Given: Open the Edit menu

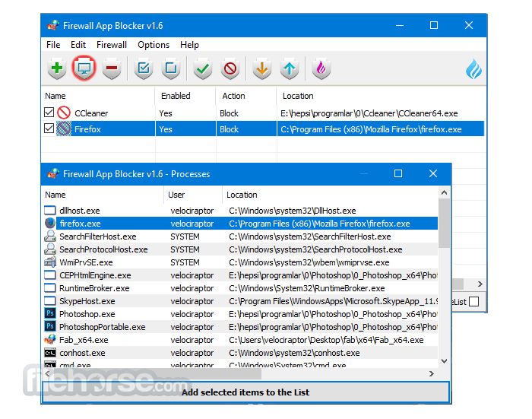Looking at the screenshot, I should [x=78, y=45].
